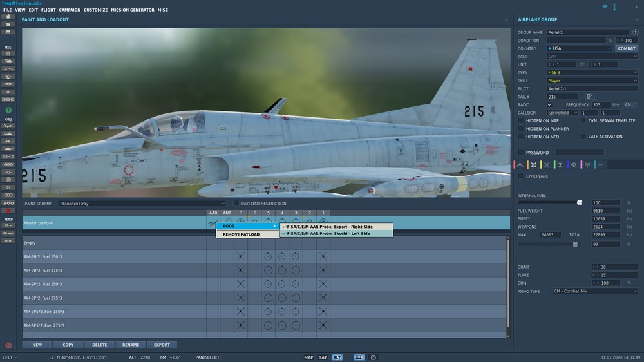Select PODS in the context menu
The image size is (644, 362).
coord(248,226)
